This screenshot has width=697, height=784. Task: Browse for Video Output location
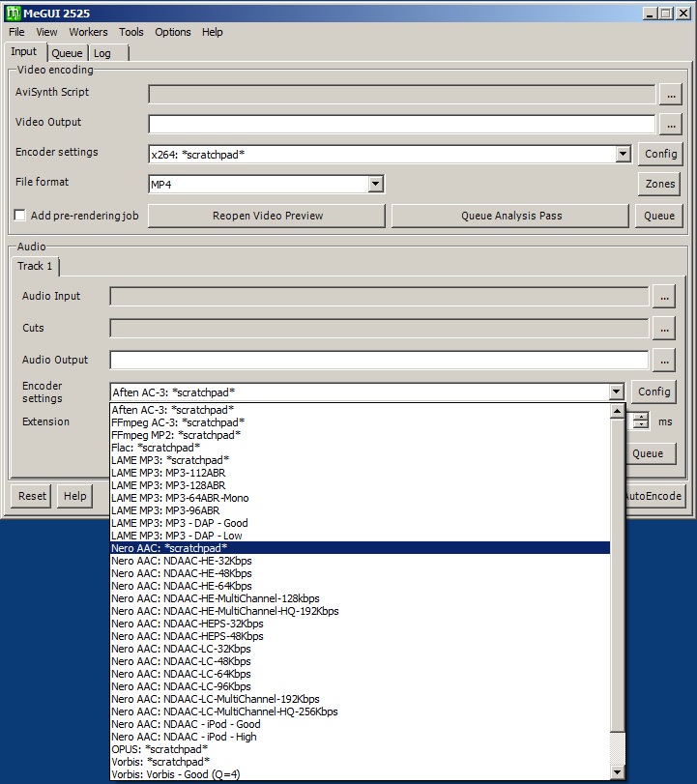click(x=671, y=125)
